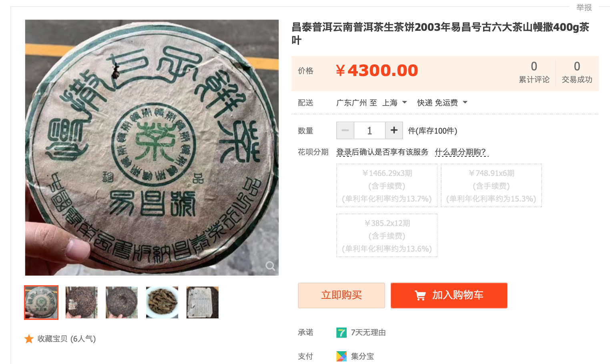
Task: Open the 累计评论 review count
Action: (534, 72)
